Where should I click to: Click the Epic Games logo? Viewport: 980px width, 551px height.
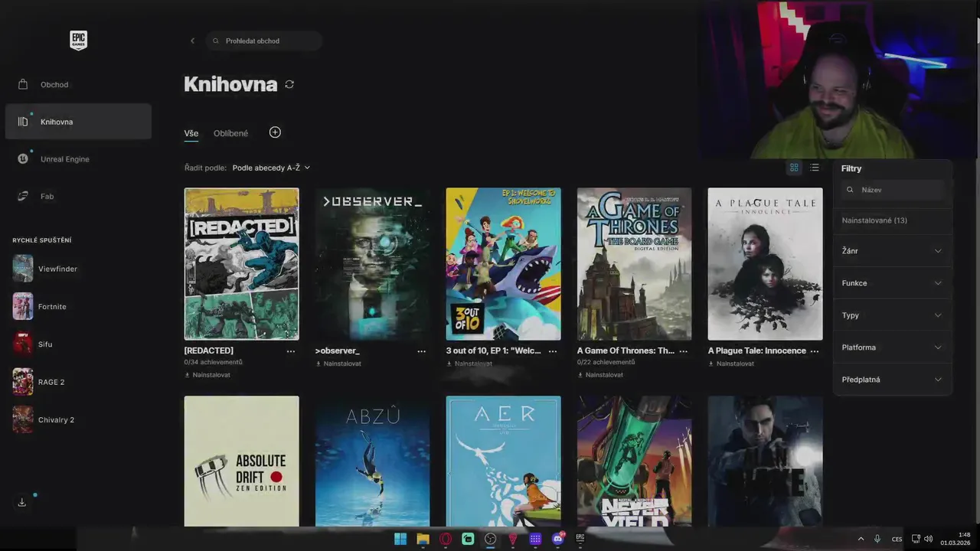click(x=78, y=41)
